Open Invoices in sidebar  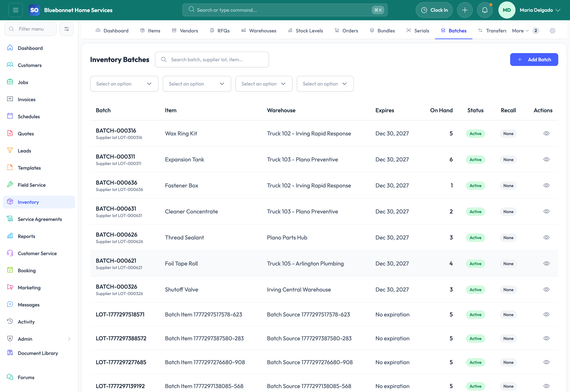click(39, 99)
